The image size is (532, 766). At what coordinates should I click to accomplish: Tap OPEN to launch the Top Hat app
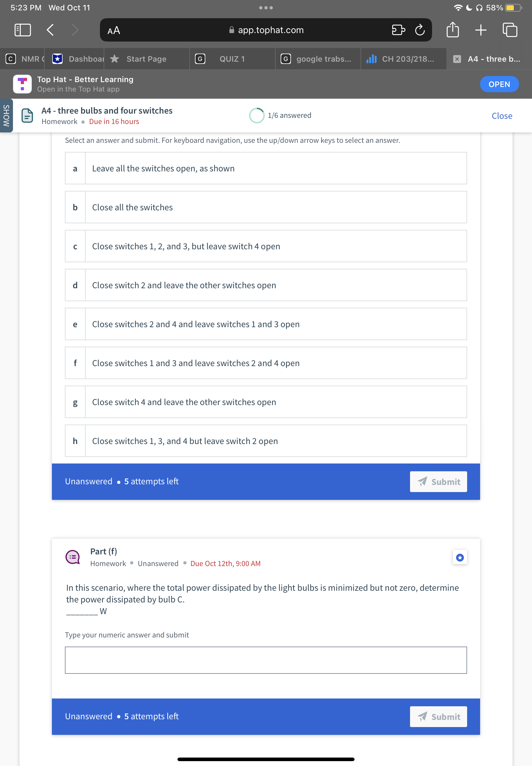coord(499,84)
